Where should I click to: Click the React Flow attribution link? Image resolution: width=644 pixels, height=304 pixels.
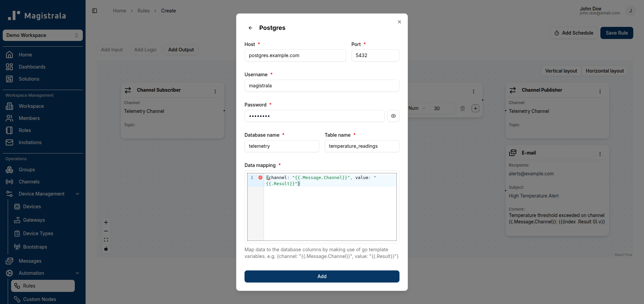[x=623, y=255]
